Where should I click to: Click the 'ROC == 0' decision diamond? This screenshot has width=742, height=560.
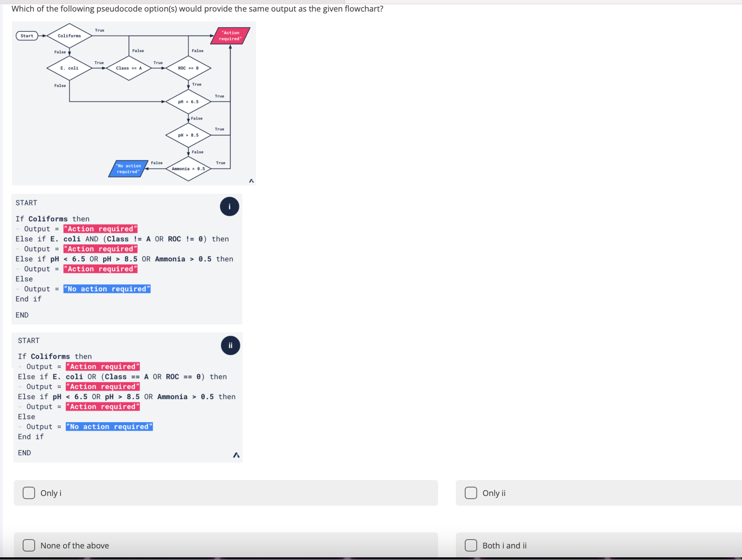[188, 68]
